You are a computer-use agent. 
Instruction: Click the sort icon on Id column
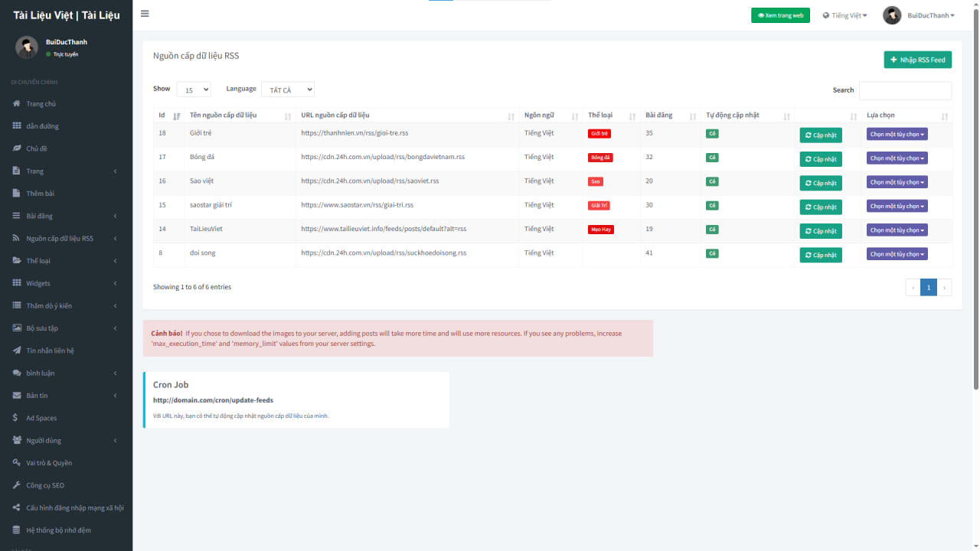[177, 116]
